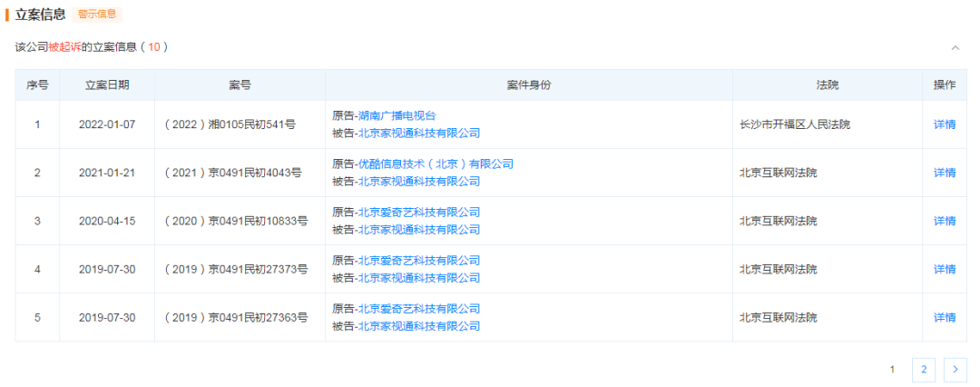Open plaintiff link 优酷信息技术（北京）有限公司
Screen dimensions: 980x387
(x=436, y=164)
